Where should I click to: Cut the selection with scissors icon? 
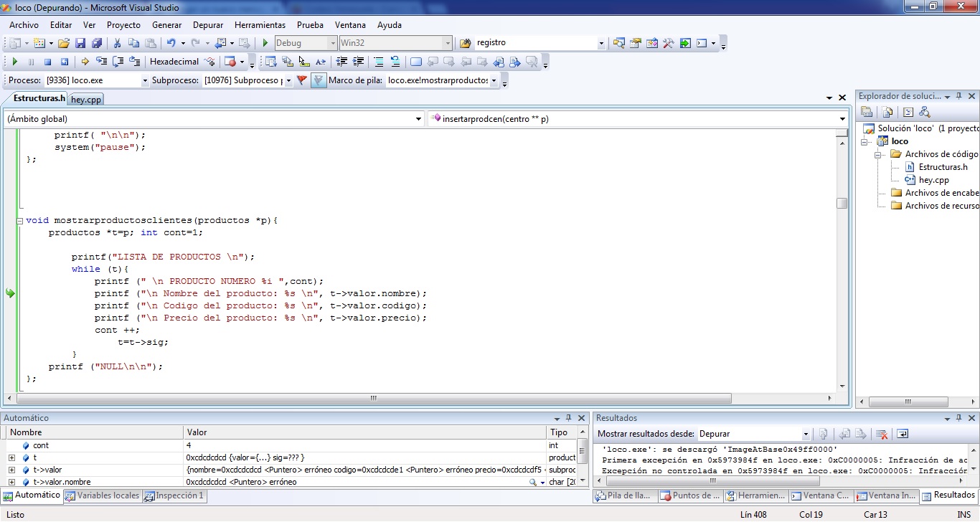[118, 43]
